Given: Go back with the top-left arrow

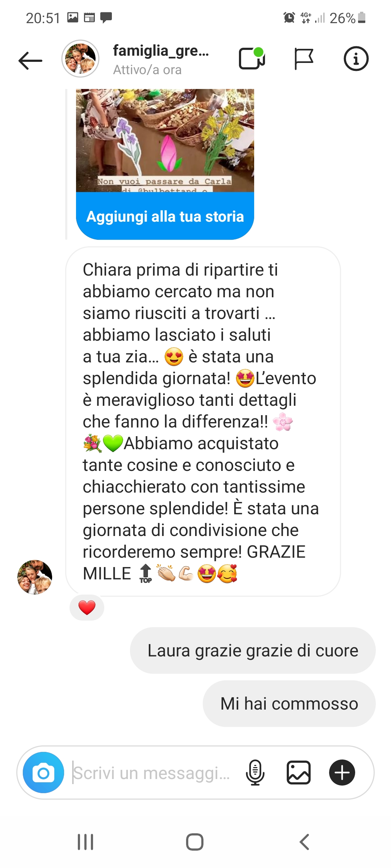Looking at the screenshot, I should [x=30, y=60].
